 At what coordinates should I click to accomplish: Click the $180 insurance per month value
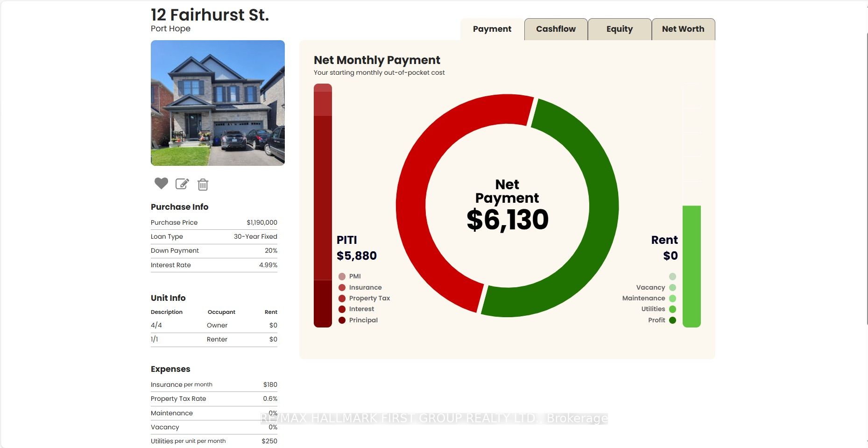pyautogui.click(x=270, y=384)
